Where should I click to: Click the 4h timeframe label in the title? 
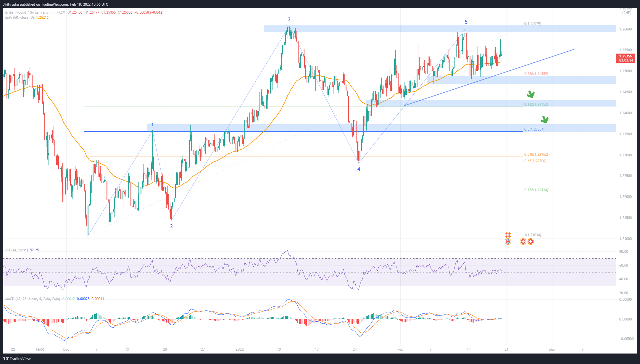click(x=53, y=12)
